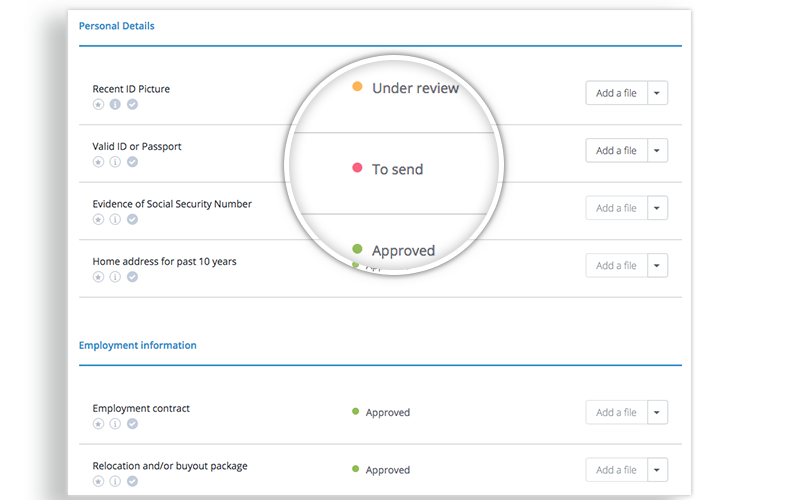
Task: Click the info icon under Relocation and/or buyout package
Action: point(115,481)
